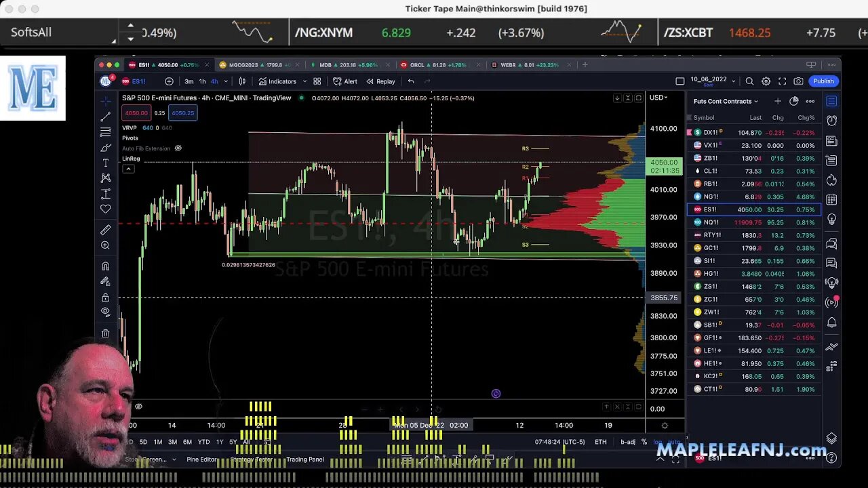Select the brush drawing tool
Screen dimensions: 868x488
click(105, 148)
